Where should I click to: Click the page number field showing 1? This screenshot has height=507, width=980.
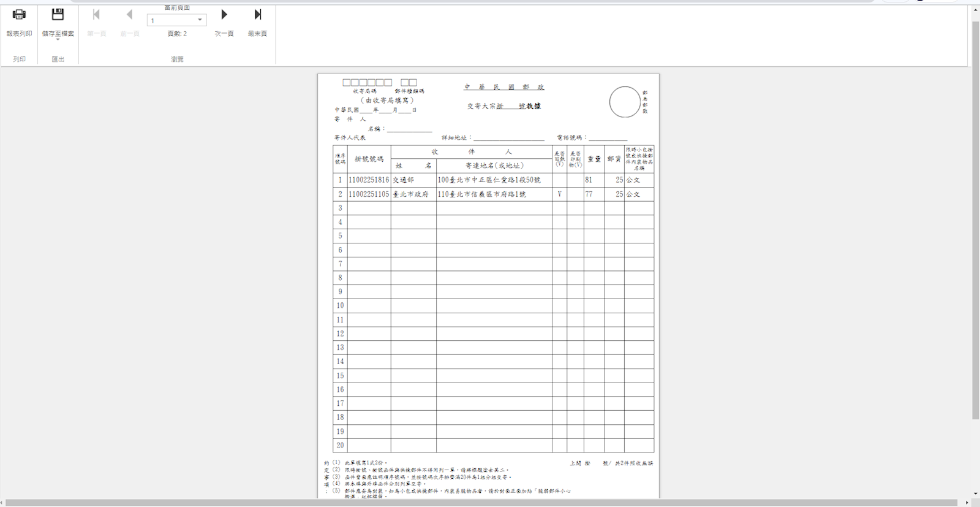click(170, 20)
